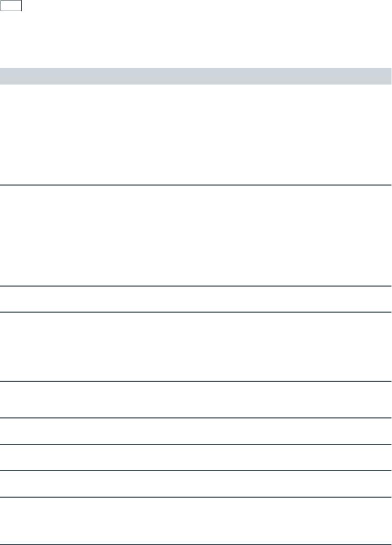Click the divider line under the second row

pos(195,287)
